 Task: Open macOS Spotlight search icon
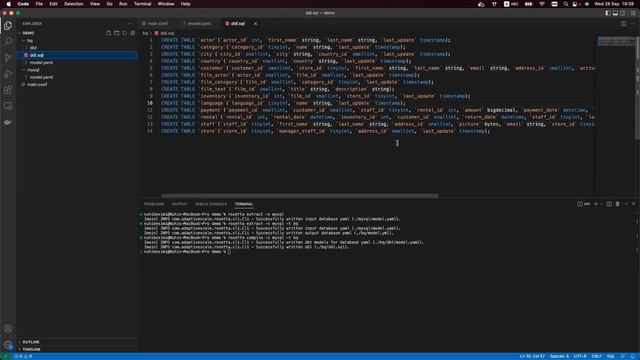point(566,4)
